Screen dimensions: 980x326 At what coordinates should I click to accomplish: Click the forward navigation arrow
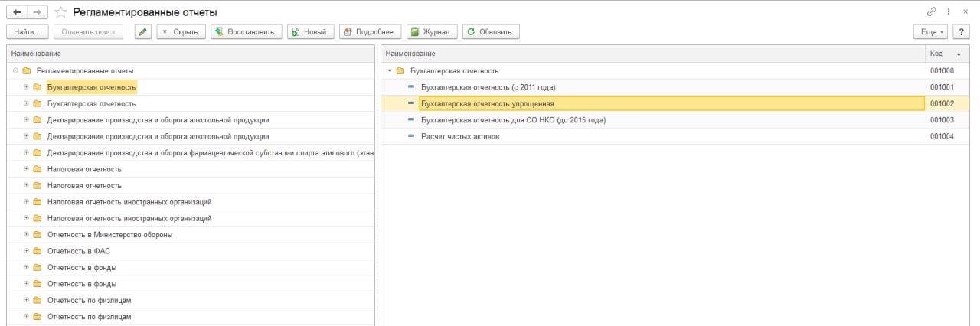coord(38,12)
